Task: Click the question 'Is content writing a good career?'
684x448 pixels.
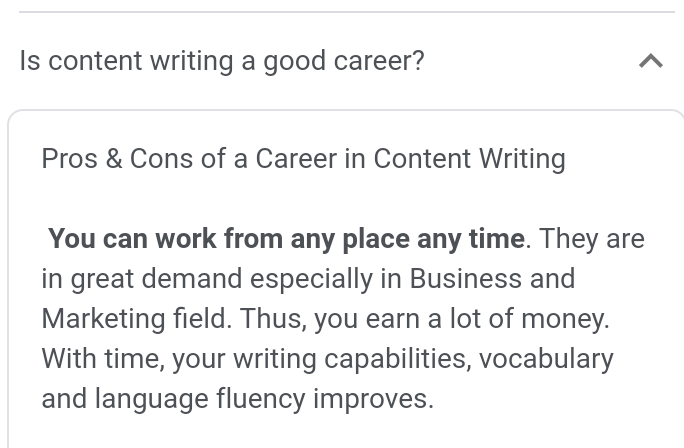Action: click(222, 61)
